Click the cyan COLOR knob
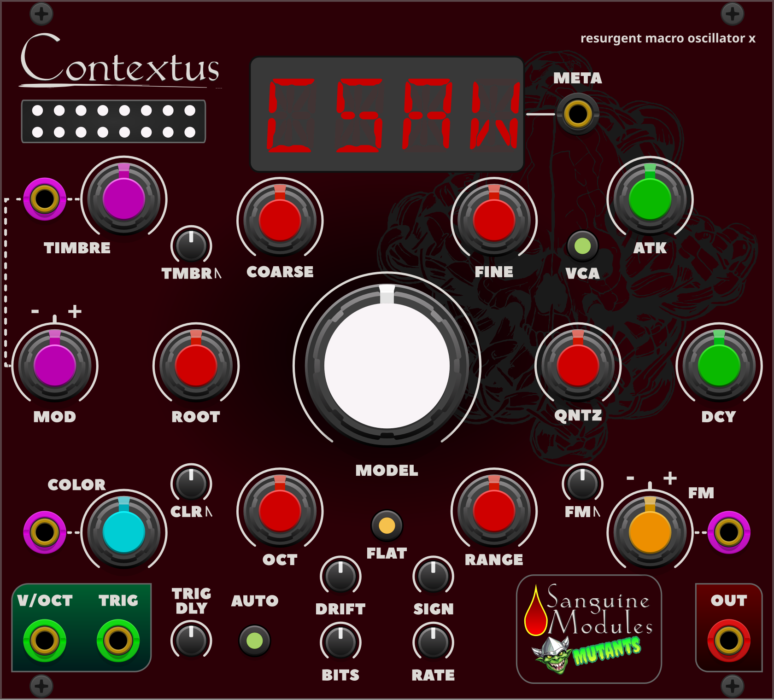 tap(124, 532)
